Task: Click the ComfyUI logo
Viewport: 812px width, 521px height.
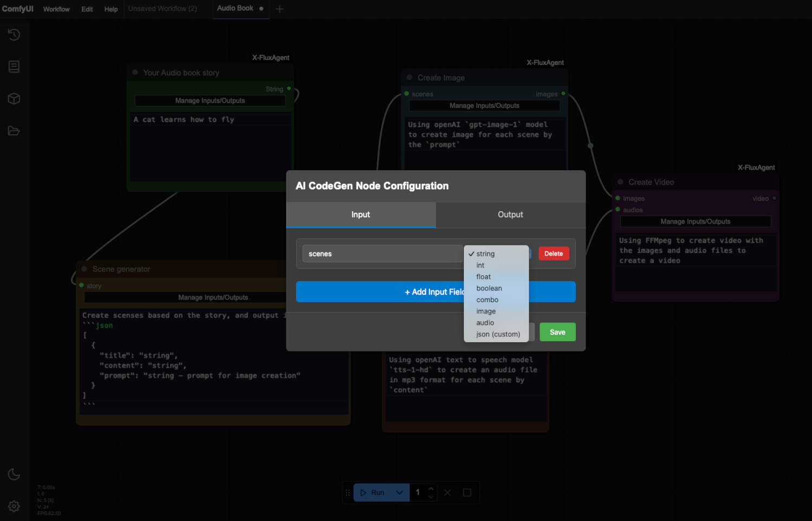Action: [x=18, y=9]
